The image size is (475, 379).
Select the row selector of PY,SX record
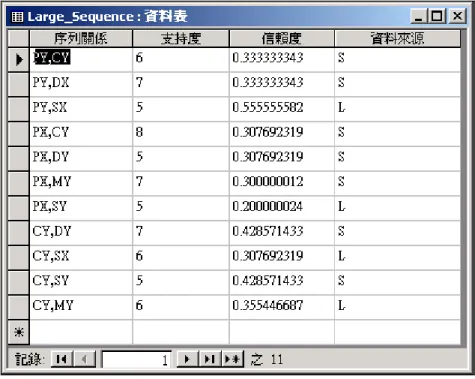click(19, 109)
